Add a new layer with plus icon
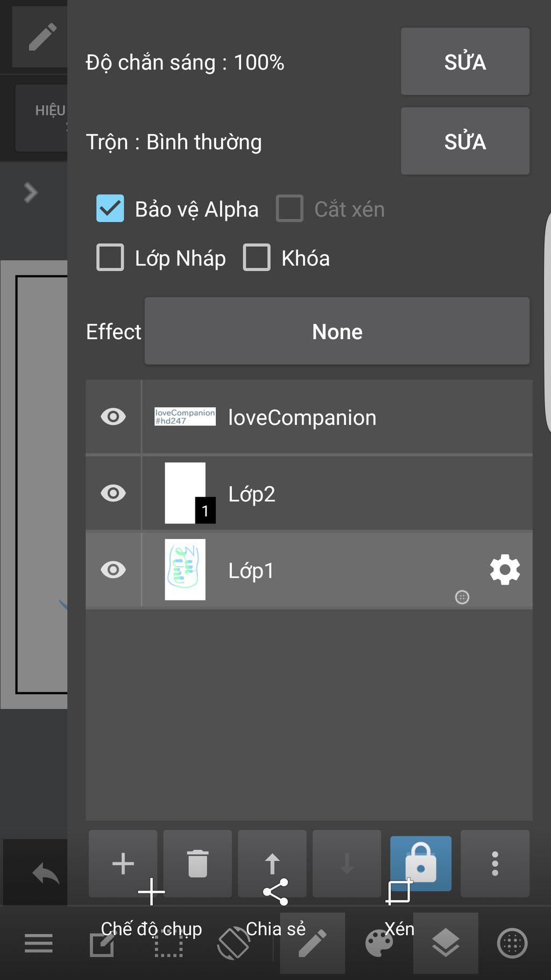 pyautogui.click(x=123, y=863)
